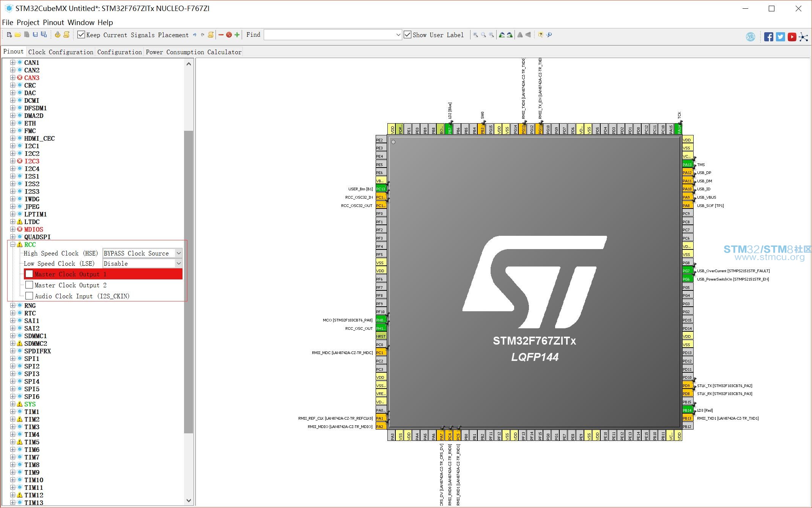Open the help question-mark icon
The width and height of the screenshot is (812, 508).
(540, 35)
